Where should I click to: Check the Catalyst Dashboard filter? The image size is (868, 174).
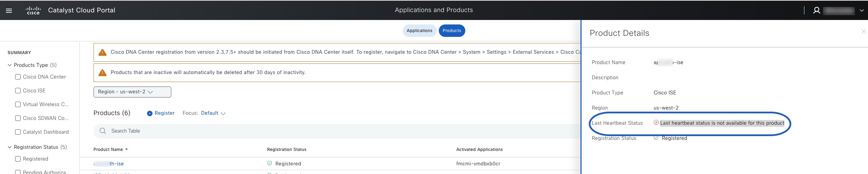[x=18, y=132]
